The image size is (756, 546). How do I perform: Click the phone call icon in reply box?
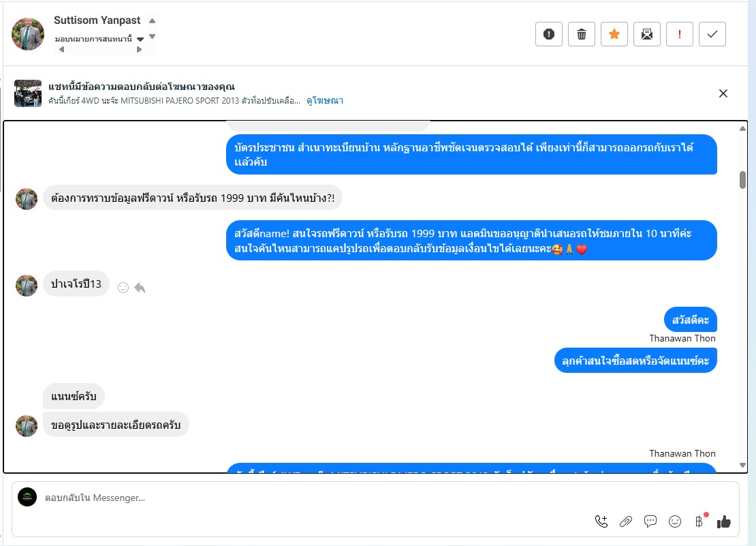pyautogui.click(x=601, y=521)
